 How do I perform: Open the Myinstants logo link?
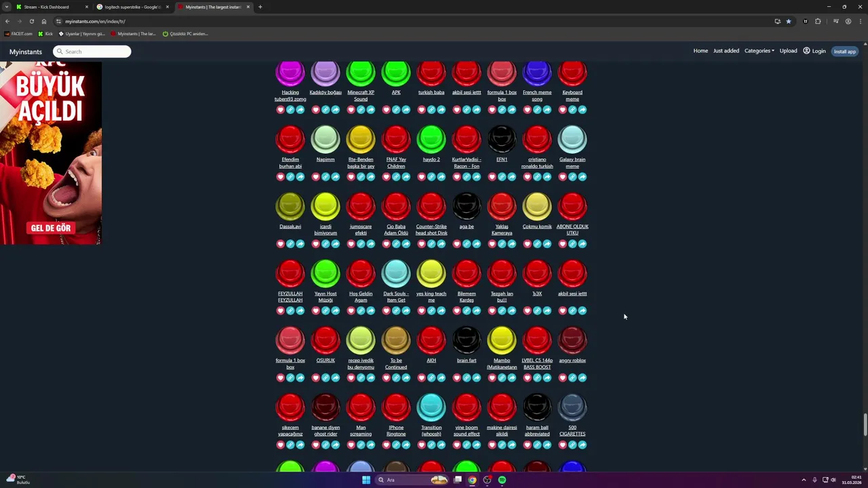point(26,52)
